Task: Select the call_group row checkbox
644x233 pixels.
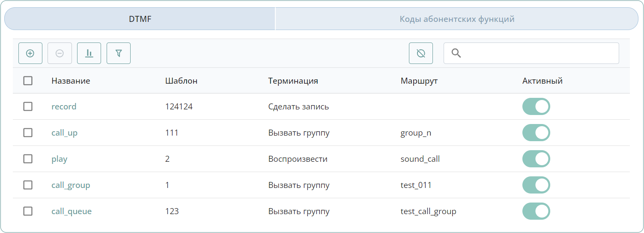Action: point(28,185)
